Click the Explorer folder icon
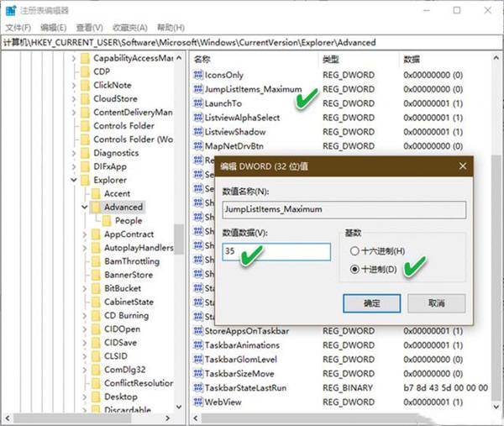504x426 pixels. point(85,180)
